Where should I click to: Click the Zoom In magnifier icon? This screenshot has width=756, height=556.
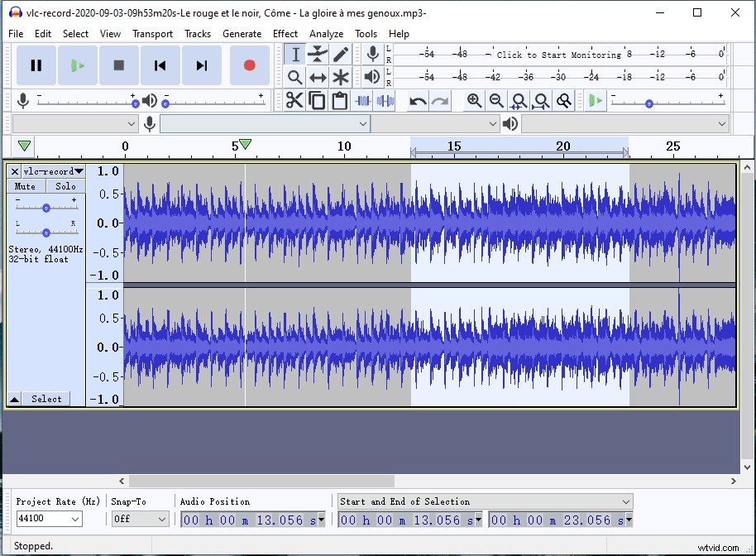[475, 100]
